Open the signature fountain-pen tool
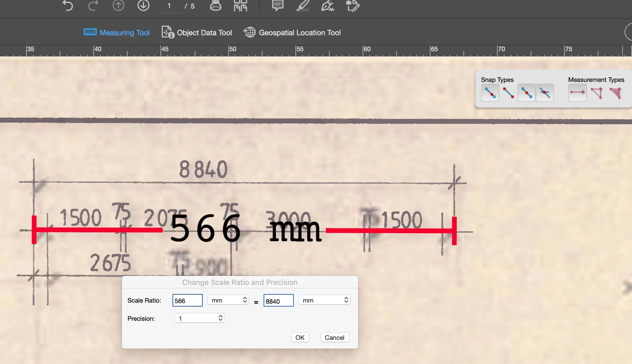The image size is (632, 364). click(327, 6)
